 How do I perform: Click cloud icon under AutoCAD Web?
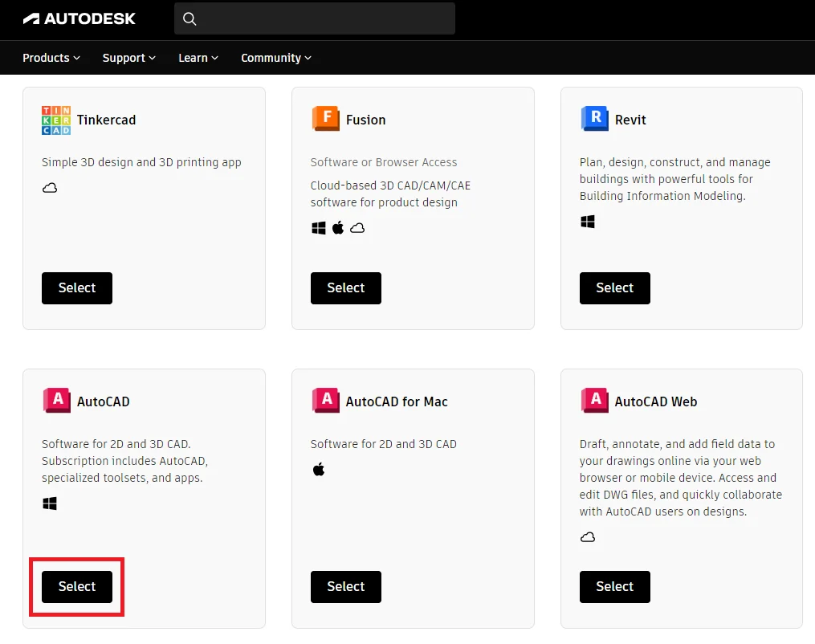point(588,537)
